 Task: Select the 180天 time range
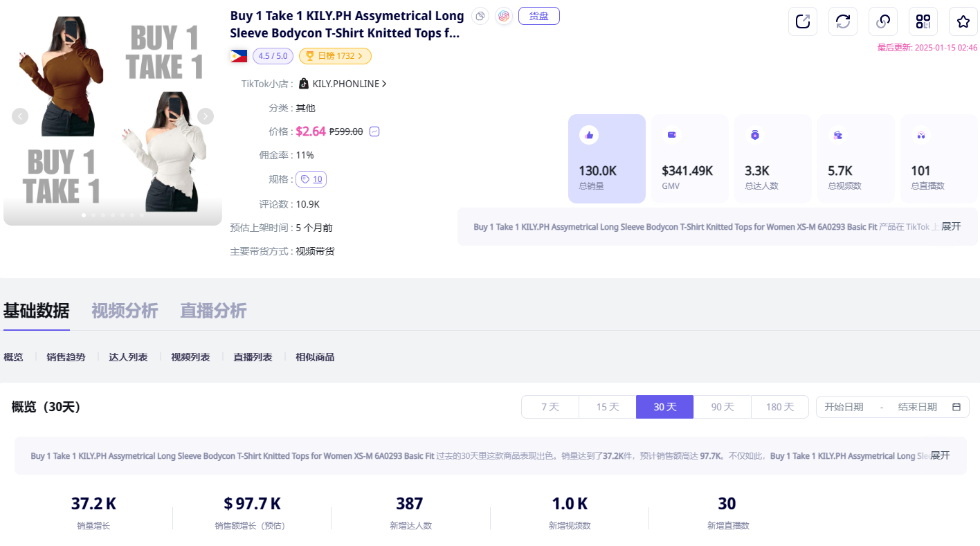point(780,407)
